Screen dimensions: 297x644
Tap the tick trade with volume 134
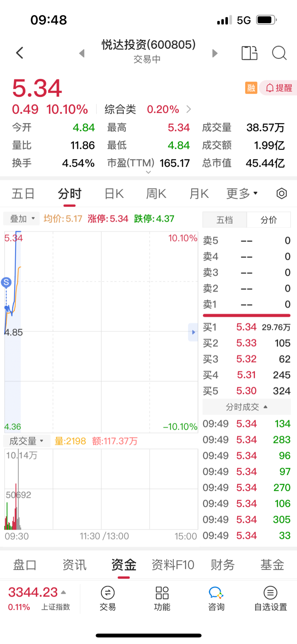point(247,424)
